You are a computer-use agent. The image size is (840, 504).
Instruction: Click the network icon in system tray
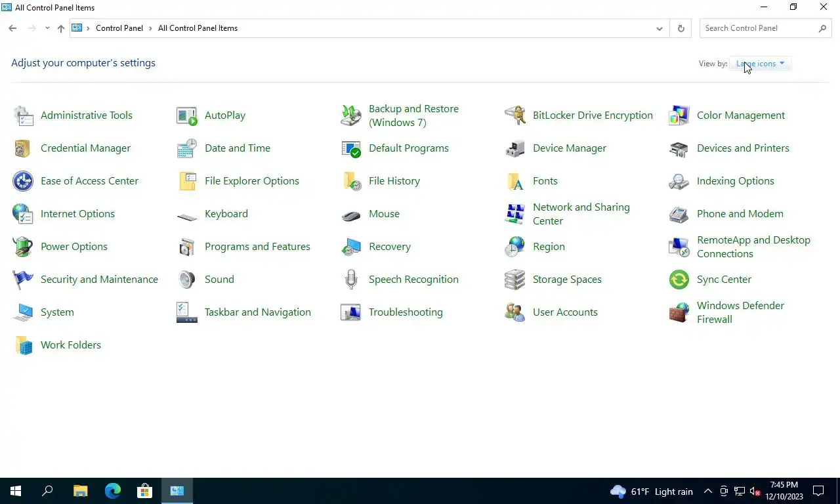pyautogui.click(x=740, y=491)
